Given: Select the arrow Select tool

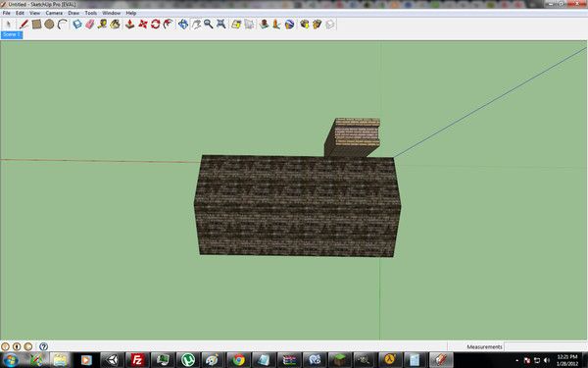Looking at the screenshot, I should click(8, 25).
